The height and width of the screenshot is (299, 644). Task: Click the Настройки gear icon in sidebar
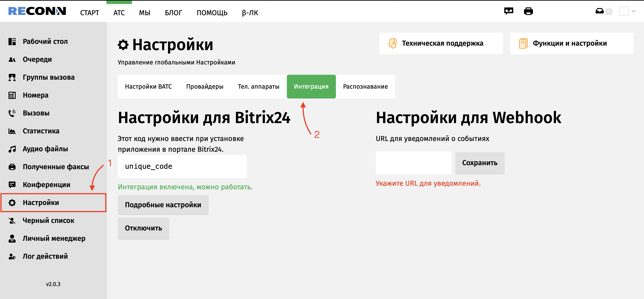coord(12,203)
